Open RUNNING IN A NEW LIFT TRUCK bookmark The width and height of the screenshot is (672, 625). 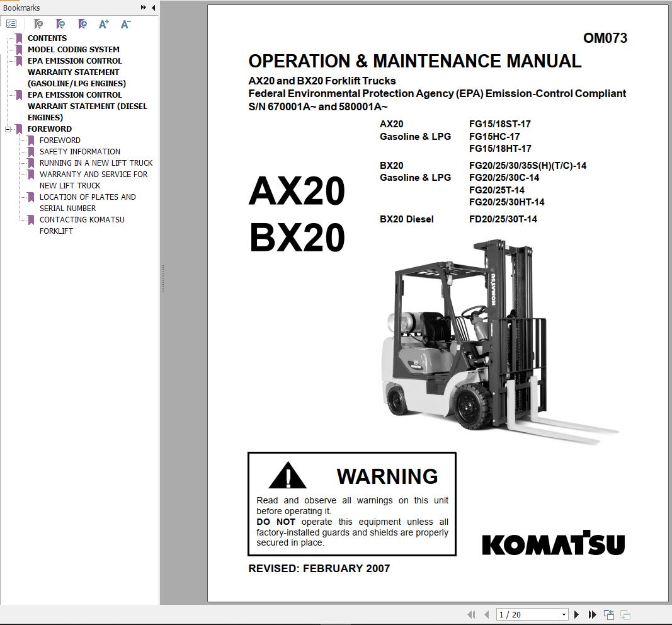coord(96,163)
